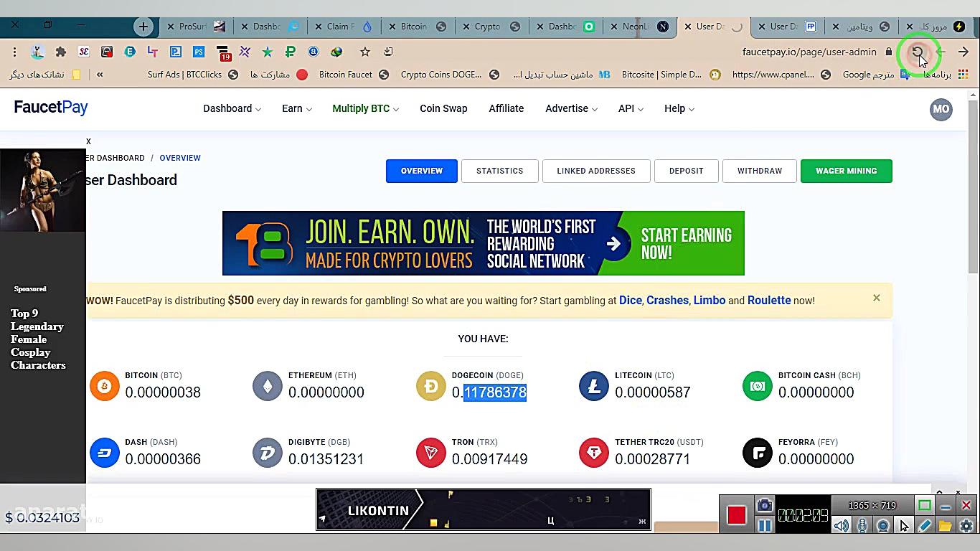The width and height of the screenshot is (980, 551).
Task: Open the Affiliate page
Action: pos(506,108)
